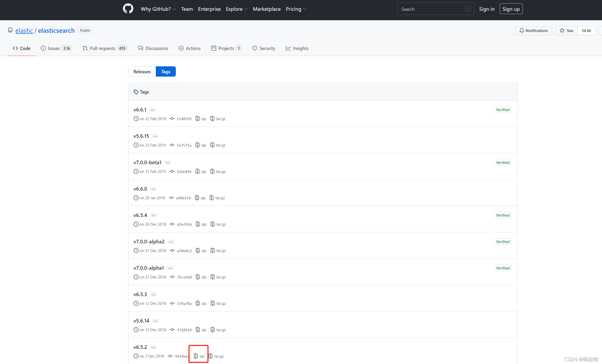Download v6.6.1 tar.gz archive
Viewport: 602px width, 364px height.
[x=218, y=119]
